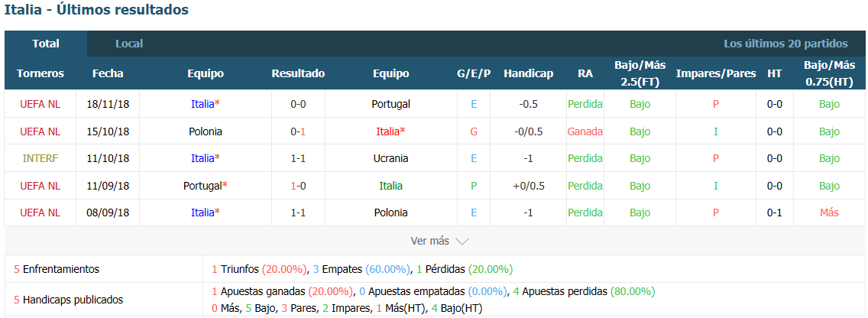Click the Portugal team on 18/11/18
Screen dimensions: 868x318
click(x=390, y=104)
